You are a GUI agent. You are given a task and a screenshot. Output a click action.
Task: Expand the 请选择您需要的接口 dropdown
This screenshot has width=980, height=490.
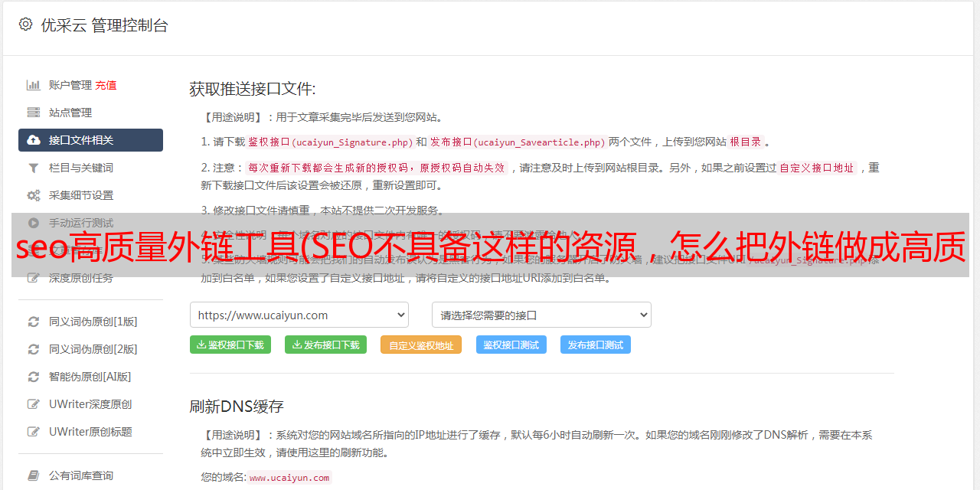(541, 315)
